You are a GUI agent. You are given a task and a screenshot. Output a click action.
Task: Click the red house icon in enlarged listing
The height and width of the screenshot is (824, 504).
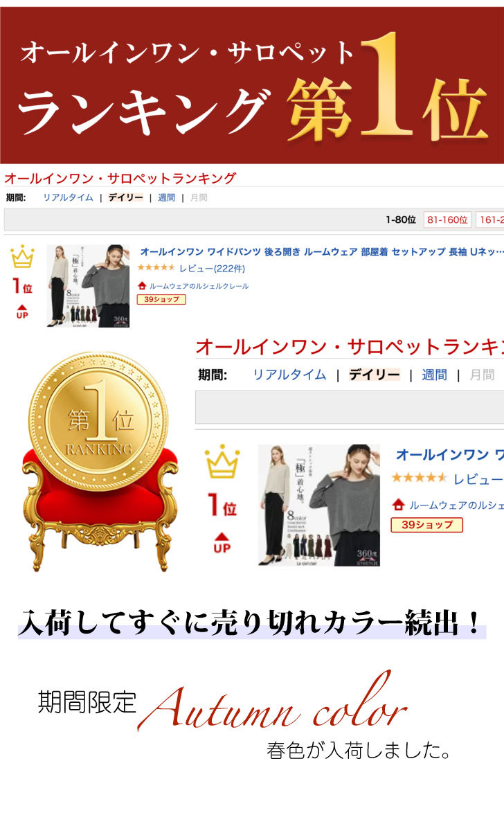[x=398, y=505]
